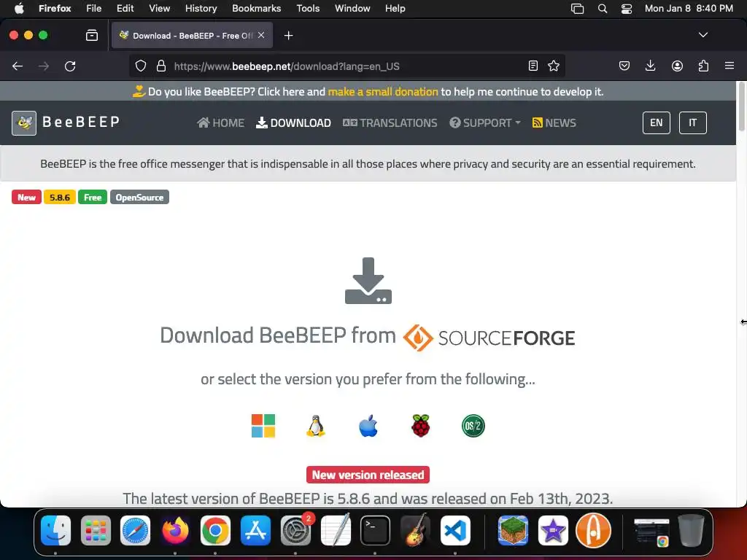747x560 pixels.
Task: Choose the blue Apple macOS download icon
Action: point(368,426)
